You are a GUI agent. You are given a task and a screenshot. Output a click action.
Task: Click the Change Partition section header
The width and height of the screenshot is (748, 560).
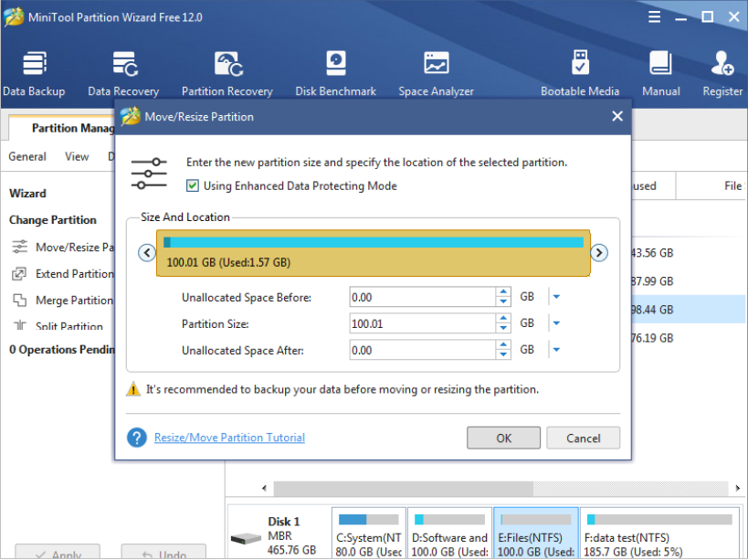pos(52,220)
